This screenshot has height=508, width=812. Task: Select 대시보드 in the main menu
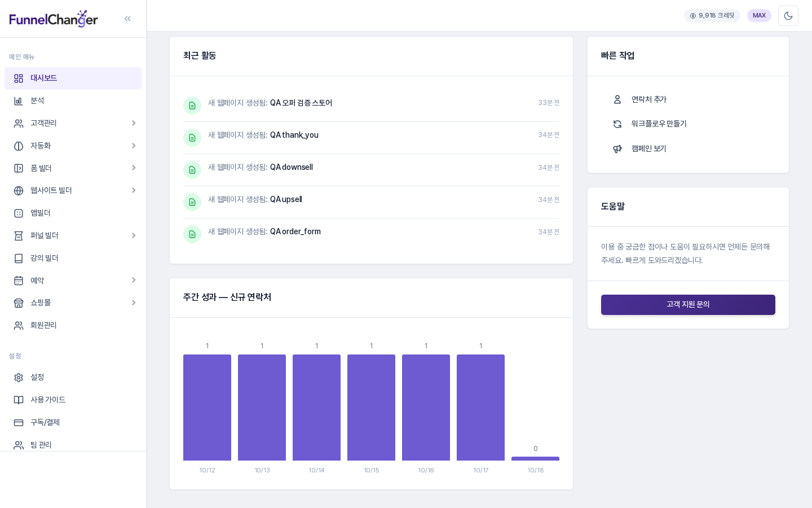73,78
